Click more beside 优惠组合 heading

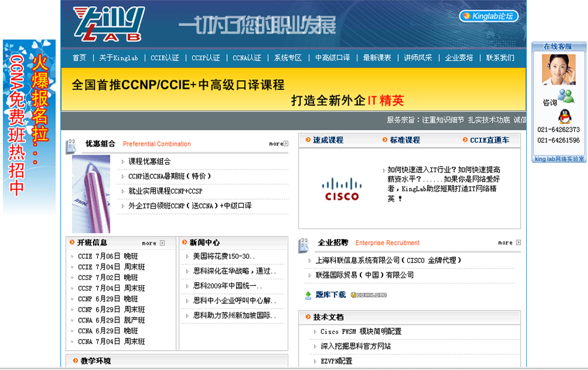[x=279, y=144]
